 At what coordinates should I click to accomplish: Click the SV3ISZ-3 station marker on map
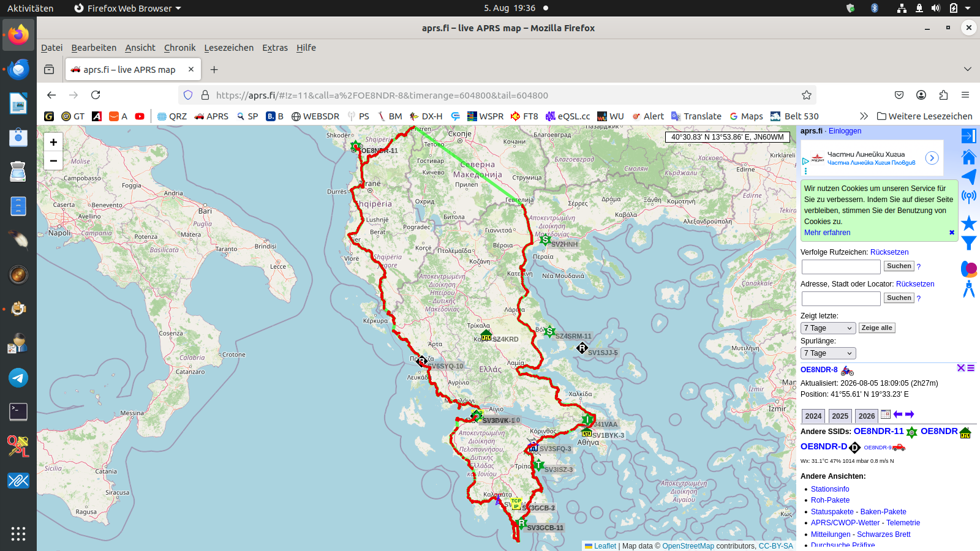click(x=539, y=465)
